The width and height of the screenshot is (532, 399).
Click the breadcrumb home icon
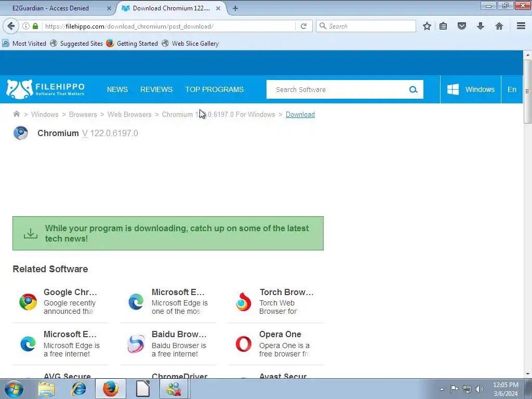pyautogui.click(x=16, y=114)
